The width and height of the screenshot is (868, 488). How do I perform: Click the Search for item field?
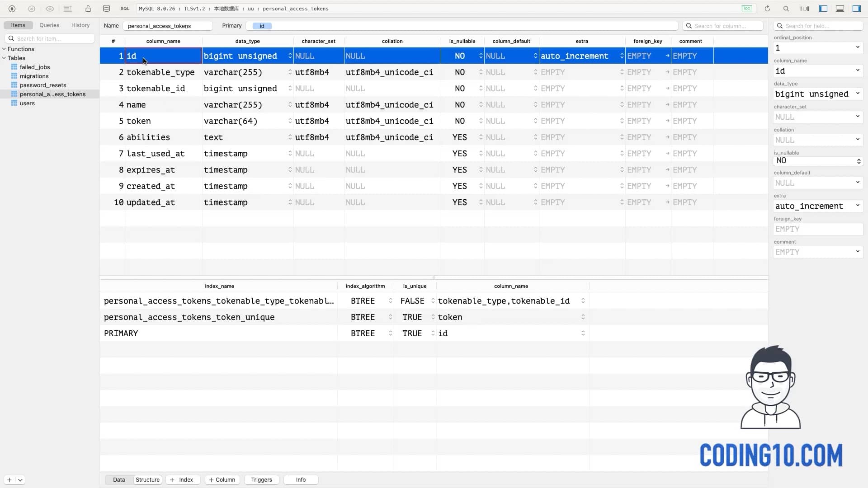coord(50,38)
